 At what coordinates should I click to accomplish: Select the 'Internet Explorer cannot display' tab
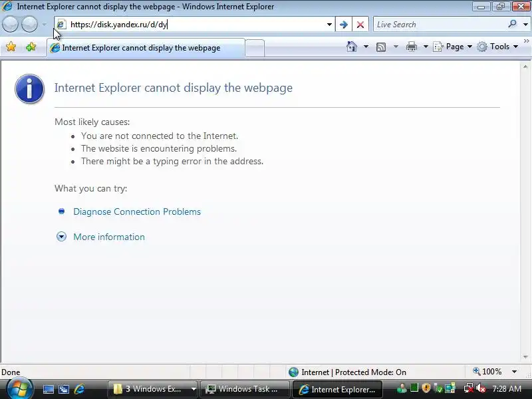tap(146, 48)
